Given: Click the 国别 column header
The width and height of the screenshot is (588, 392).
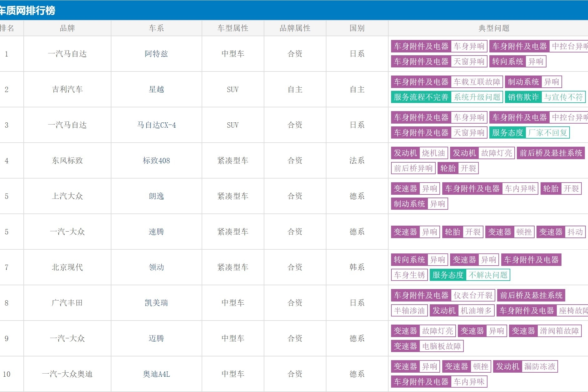Looking at the screenshot, I should 357,28.
